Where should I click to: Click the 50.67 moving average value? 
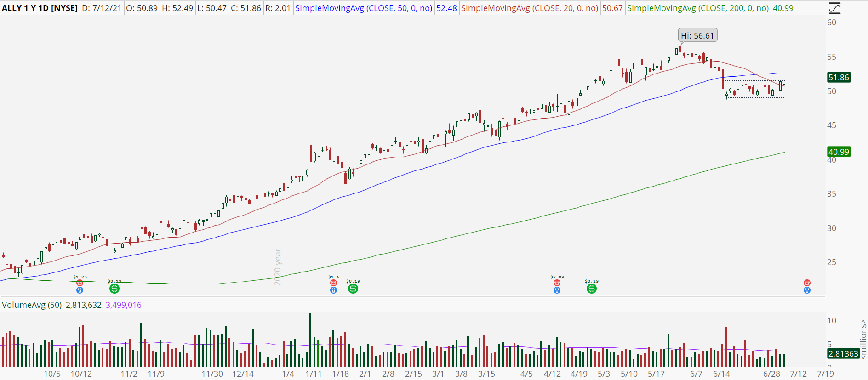tap(613, 8)
